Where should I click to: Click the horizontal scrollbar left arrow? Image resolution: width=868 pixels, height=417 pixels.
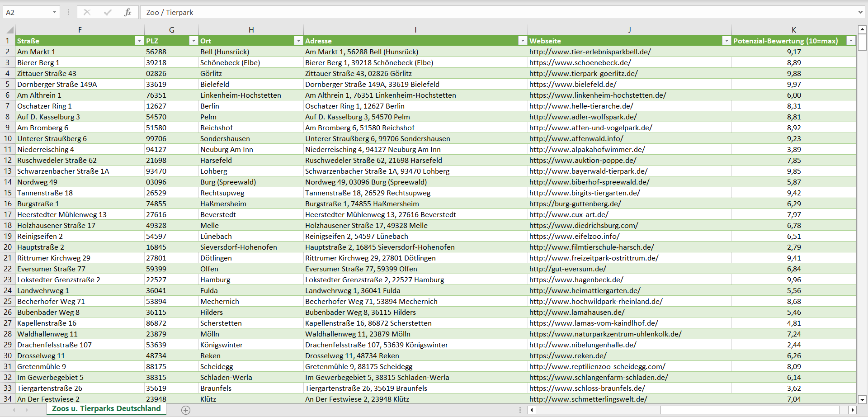532,410
